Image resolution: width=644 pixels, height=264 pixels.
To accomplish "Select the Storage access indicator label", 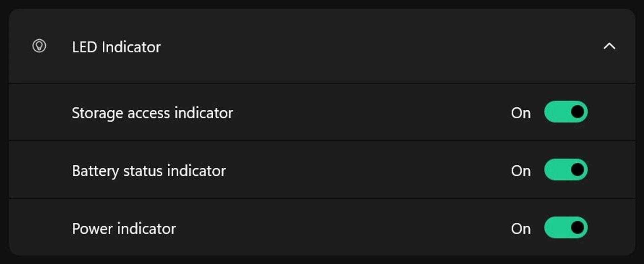I will 152,113.
